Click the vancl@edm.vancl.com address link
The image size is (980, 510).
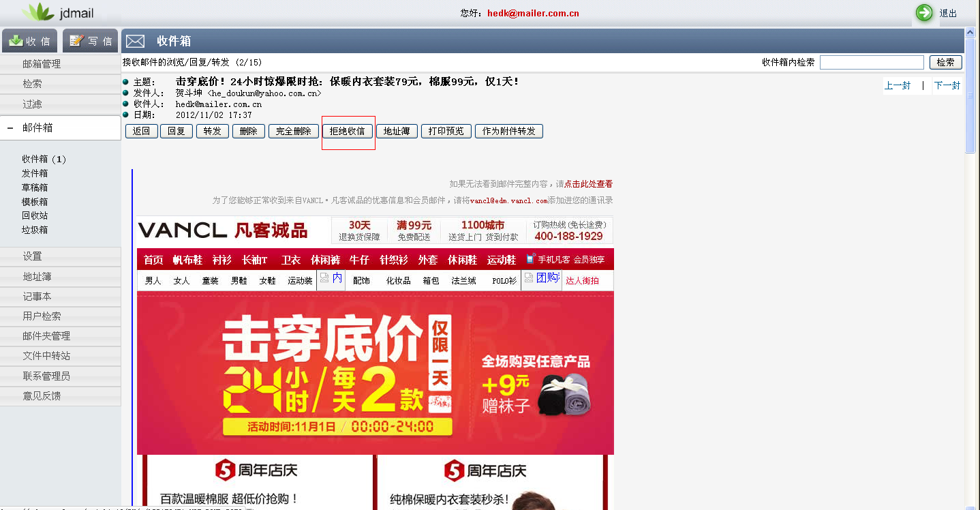[x=509, y=200]
